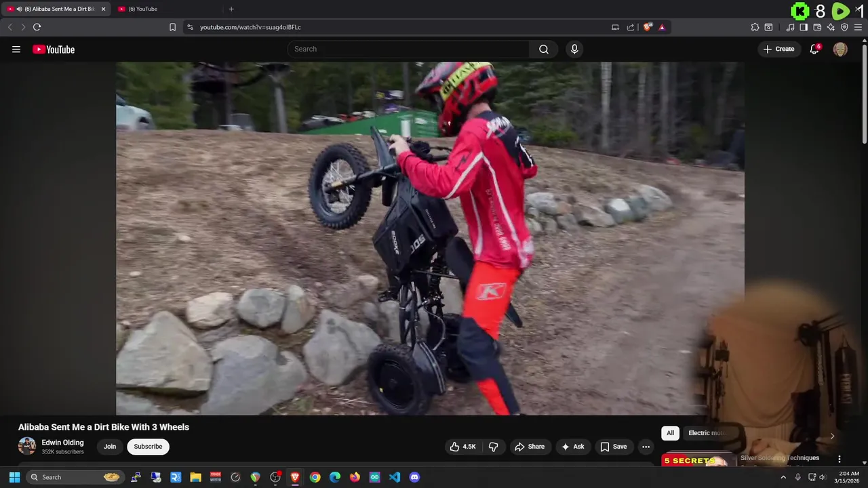Open the 5 SECRETS video thumbnail
The height and width of the screenshot is (488, 868).
(x=698, y=460)
